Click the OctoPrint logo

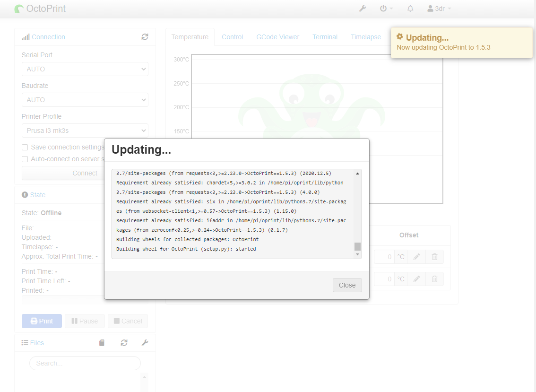[40, 9]
